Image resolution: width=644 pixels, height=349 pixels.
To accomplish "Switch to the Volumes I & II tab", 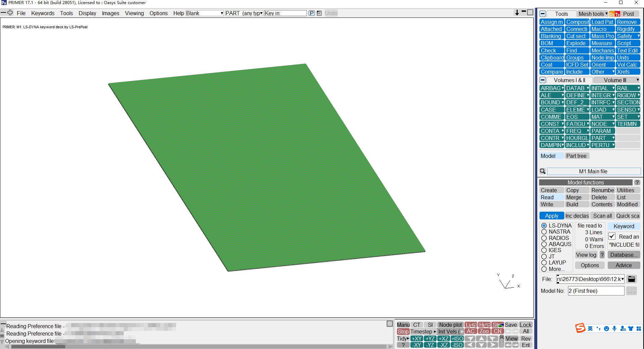I will click(x=569, y=80).
